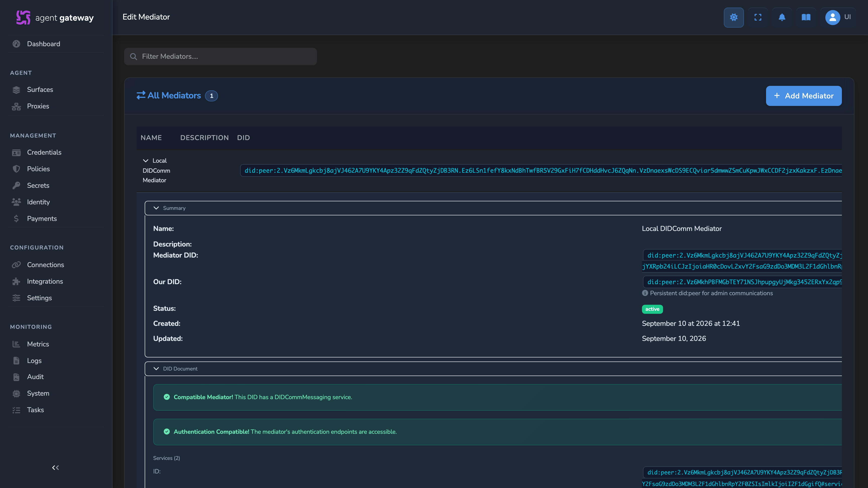This screenshot has height=488, width=868.
Task: Open Credentials menu item
Action: pyautogui.click(x=44, y=153)
